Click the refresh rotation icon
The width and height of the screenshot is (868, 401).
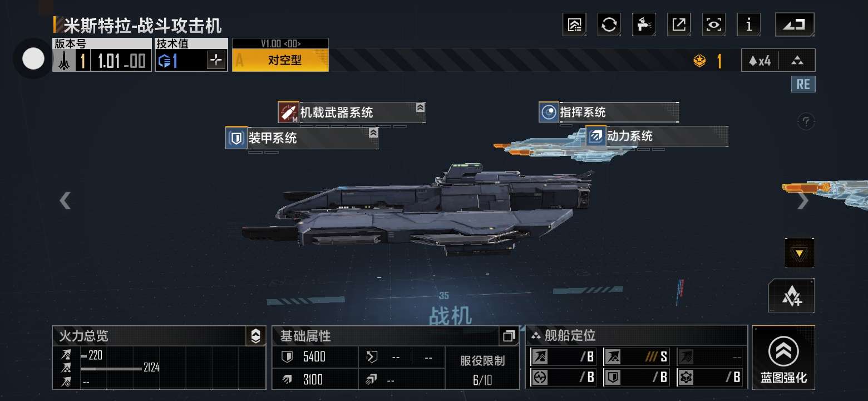(x=609, y=25)
